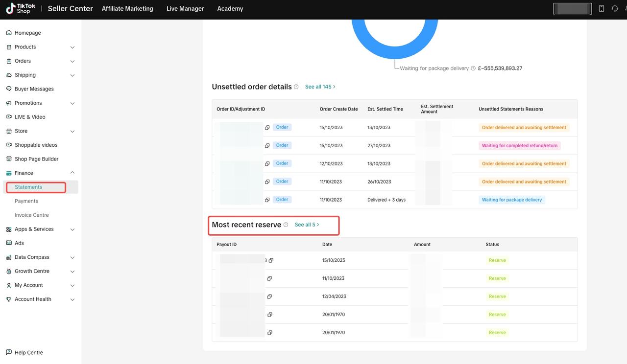Image resolution: width=627 pixels, height=364 pixels.
Task: Click the Waiting for completed refund/return tag
Action: pos(519,146)
